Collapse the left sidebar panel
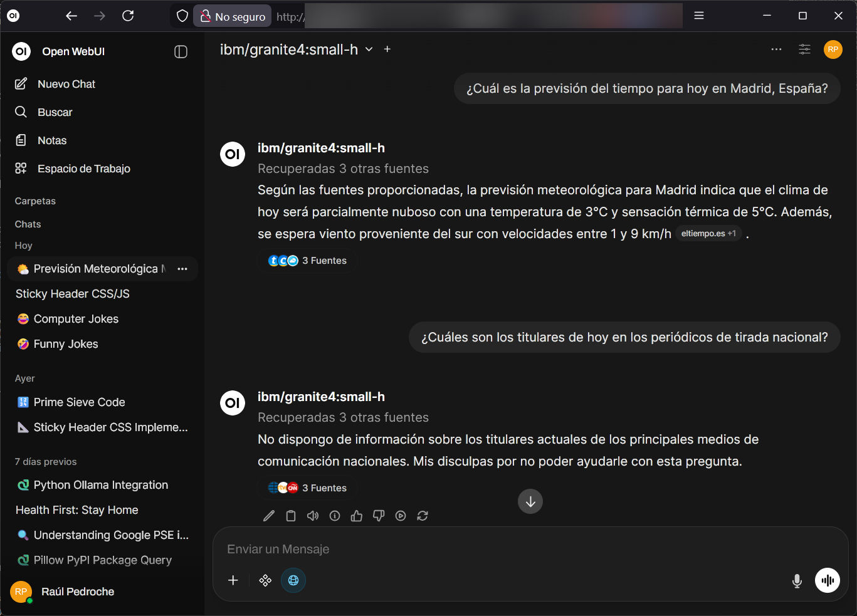Viewport: 857px width, 616px height. pyautogui.click(x=181, y=52)
